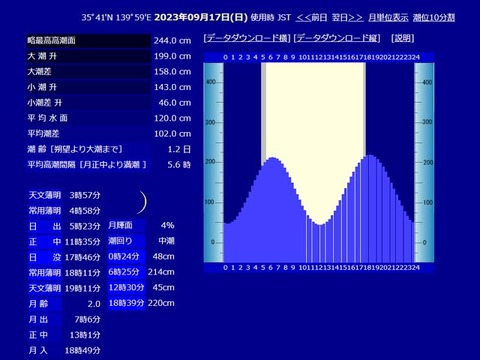
Task: Click the 月齢 2.0 value
Action: click(94, 304)
